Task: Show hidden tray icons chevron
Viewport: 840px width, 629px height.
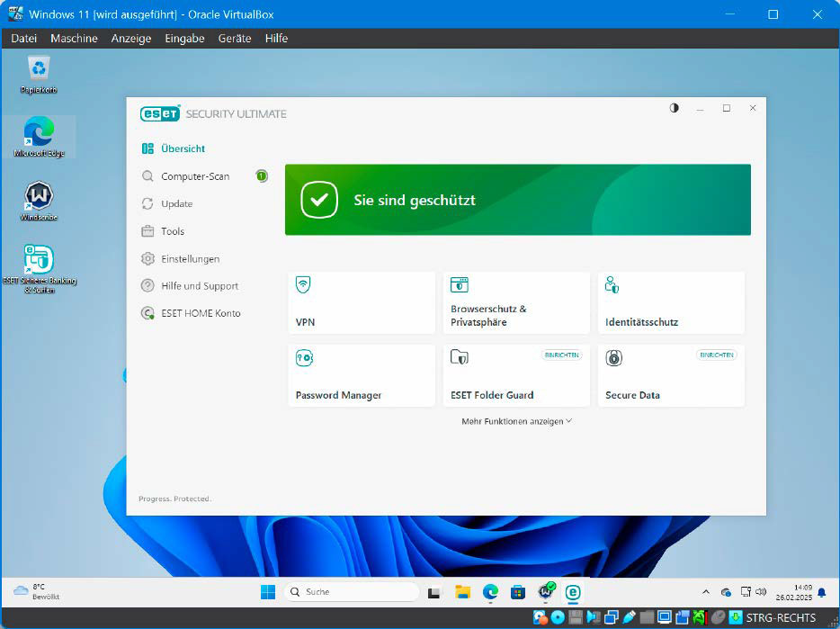Action: coord(706,592)
